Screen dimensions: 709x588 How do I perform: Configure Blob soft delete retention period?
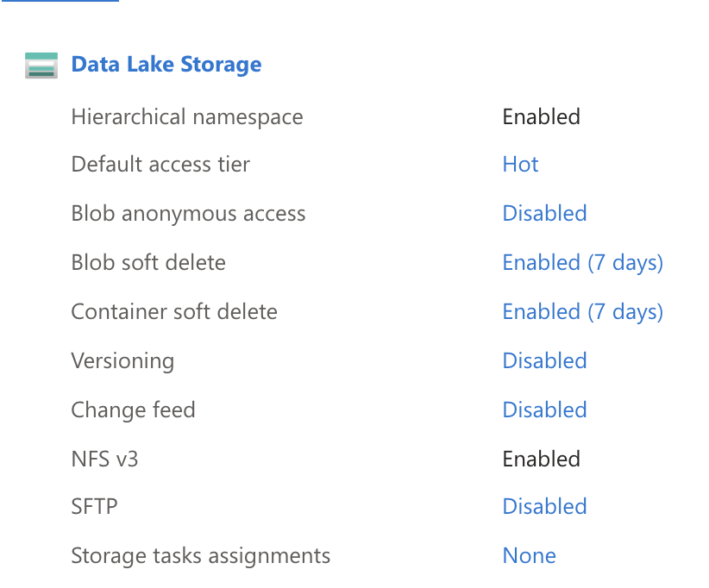[x=582, y=262]
